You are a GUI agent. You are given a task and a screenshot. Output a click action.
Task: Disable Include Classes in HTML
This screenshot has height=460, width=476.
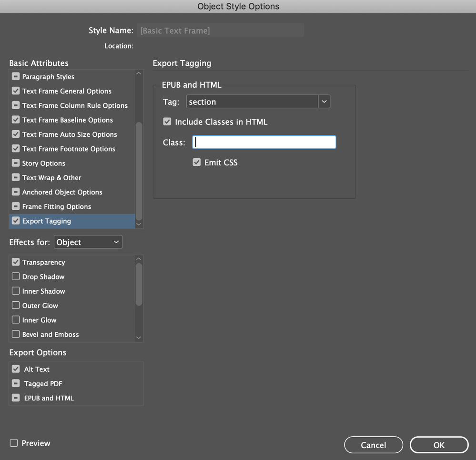coord(167,122)
